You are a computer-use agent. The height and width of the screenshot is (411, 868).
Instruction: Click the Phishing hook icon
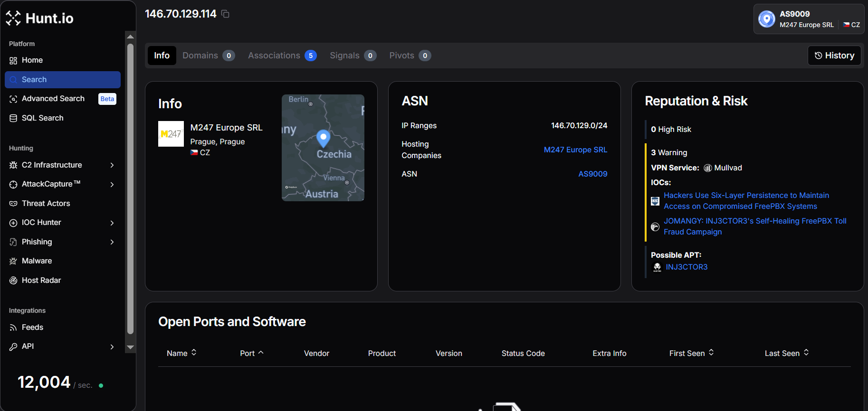13,242
